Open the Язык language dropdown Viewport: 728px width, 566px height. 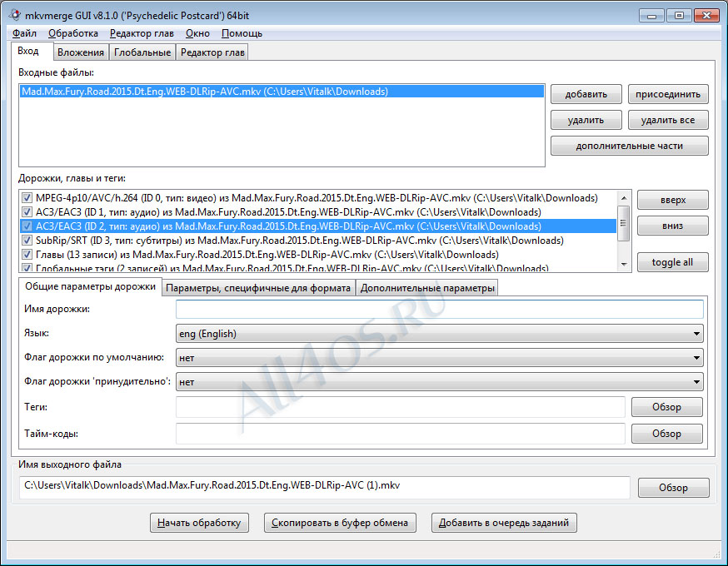[439, 334]
